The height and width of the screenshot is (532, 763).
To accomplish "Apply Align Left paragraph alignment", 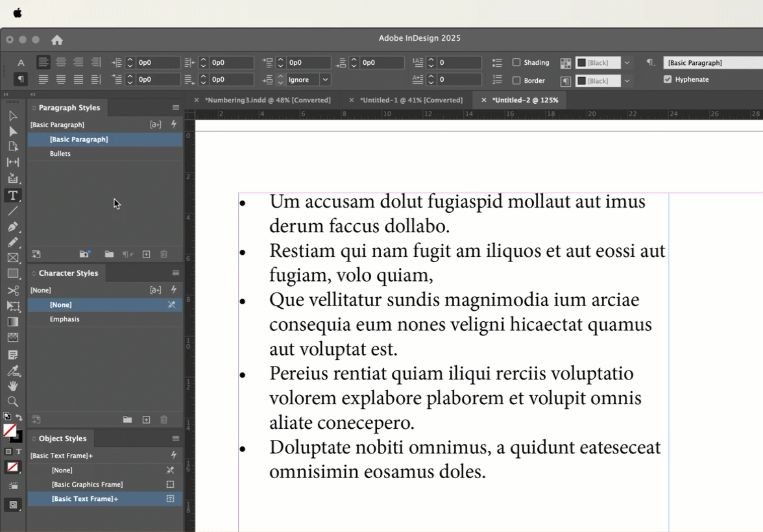I will point(43,62).
